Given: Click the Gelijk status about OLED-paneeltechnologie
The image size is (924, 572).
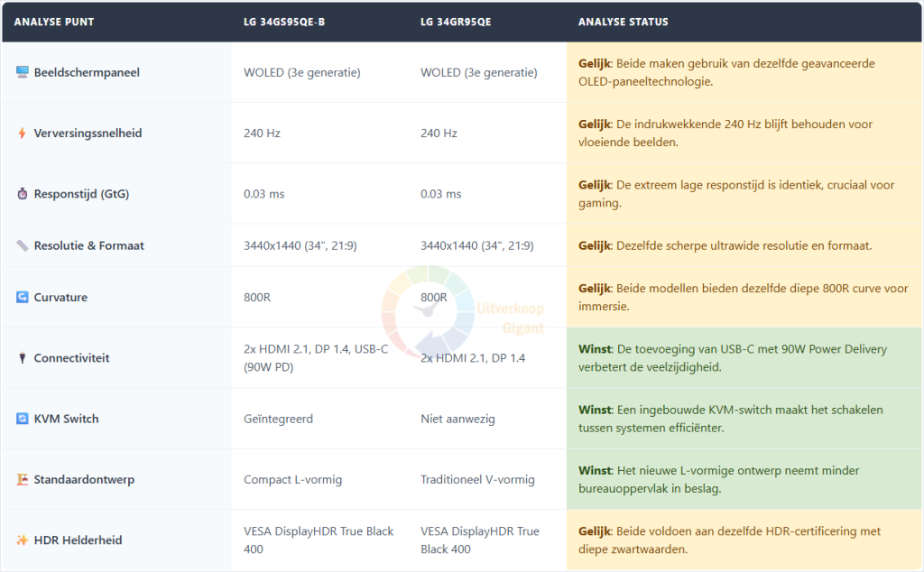Looking at the screenshot, I should tap(726, 72).
